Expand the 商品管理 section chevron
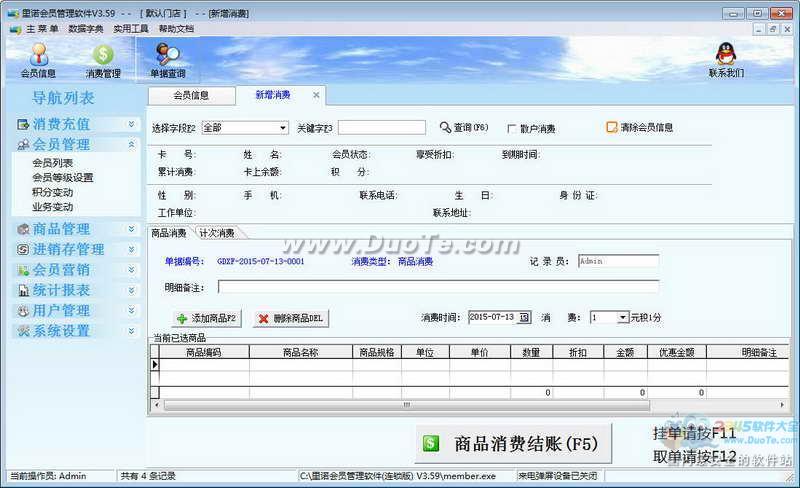The width and height of the screenshot is (800, 488). click(x=132, y=229)
